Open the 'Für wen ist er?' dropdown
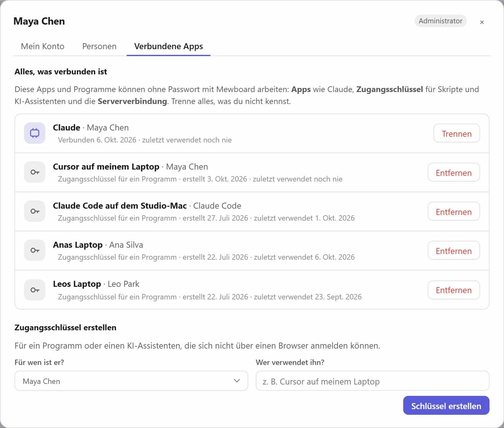The width and height of the screenshot is (504, 428). coord(131,381)
